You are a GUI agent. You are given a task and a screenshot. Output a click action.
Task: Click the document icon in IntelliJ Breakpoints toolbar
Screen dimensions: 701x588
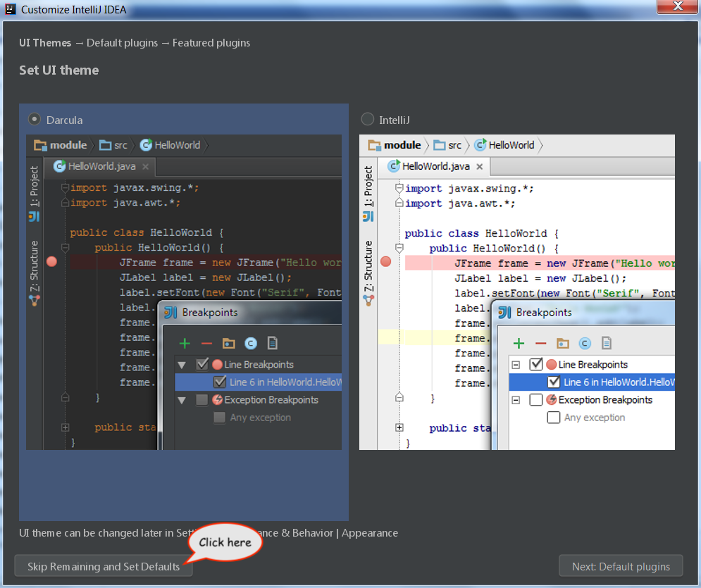[x=606, y=343]
